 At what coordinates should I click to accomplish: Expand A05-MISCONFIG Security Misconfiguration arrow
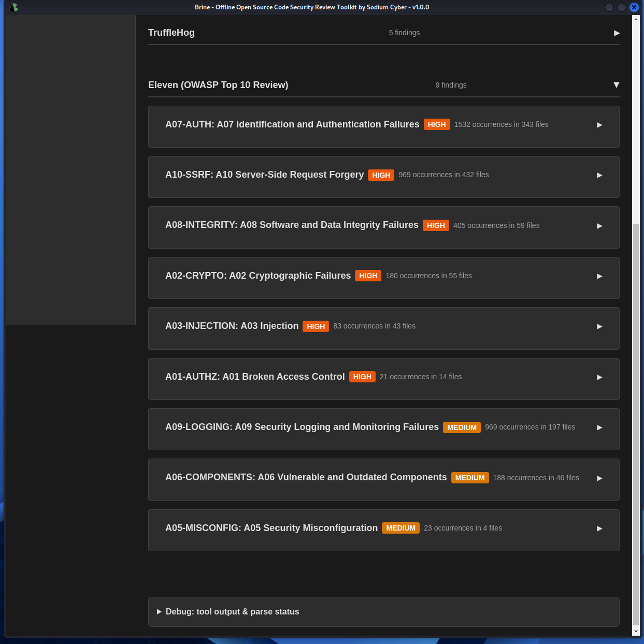(599, 528)
